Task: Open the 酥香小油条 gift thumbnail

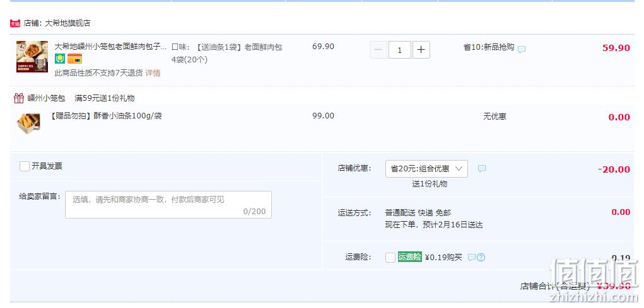Action: [x=29, y=123]
